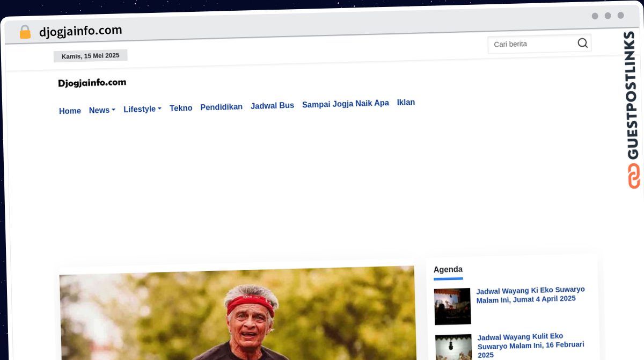Open the Tekno menu item
This screenshot has height=360, width=644.
(x=181, y=108)
